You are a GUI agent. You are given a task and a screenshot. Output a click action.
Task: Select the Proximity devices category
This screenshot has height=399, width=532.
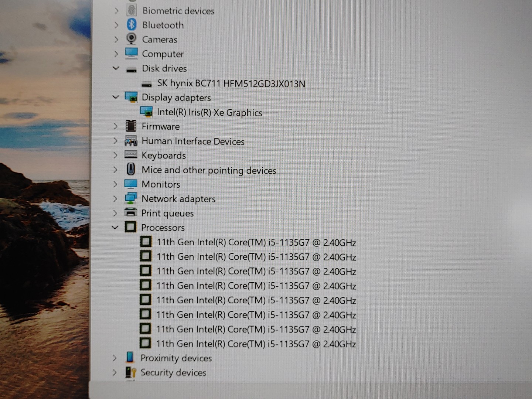pos(176,358)
